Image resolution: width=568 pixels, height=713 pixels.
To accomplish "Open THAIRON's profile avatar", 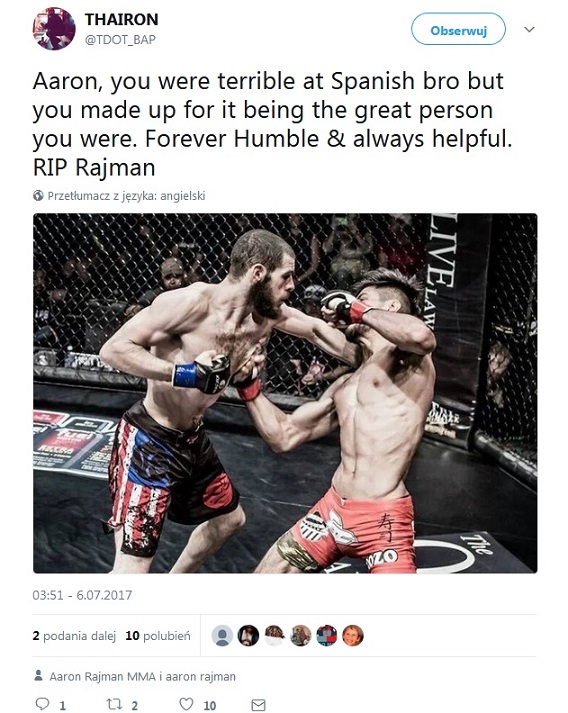I will click(x=54, y=29).
